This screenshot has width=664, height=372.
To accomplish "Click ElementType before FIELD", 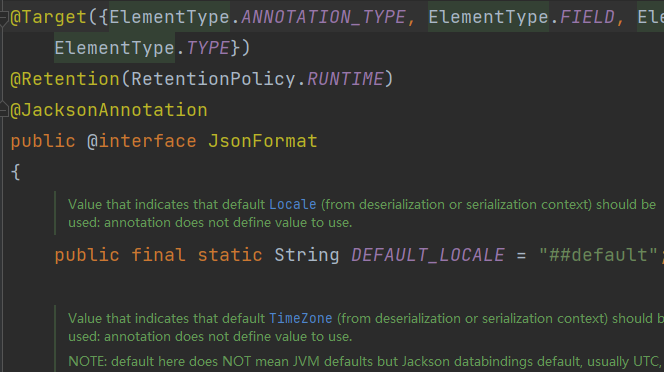I will [488, 17].
